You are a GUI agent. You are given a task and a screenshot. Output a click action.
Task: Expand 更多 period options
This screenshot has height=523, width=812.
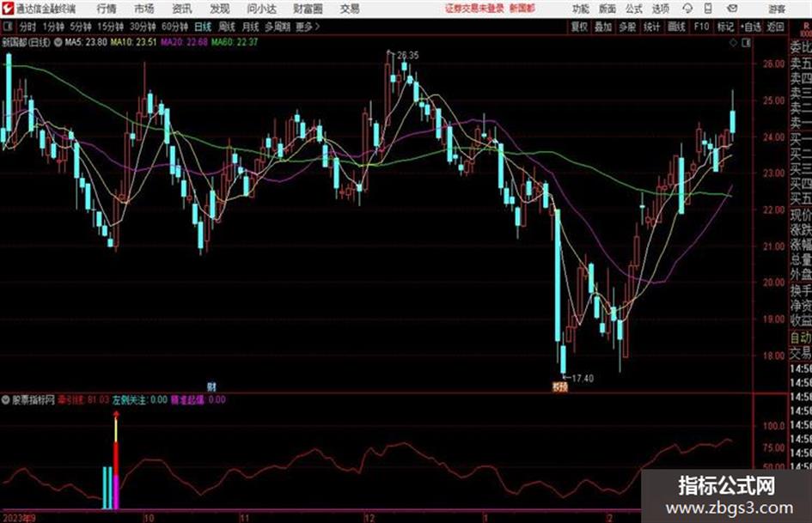308,27
